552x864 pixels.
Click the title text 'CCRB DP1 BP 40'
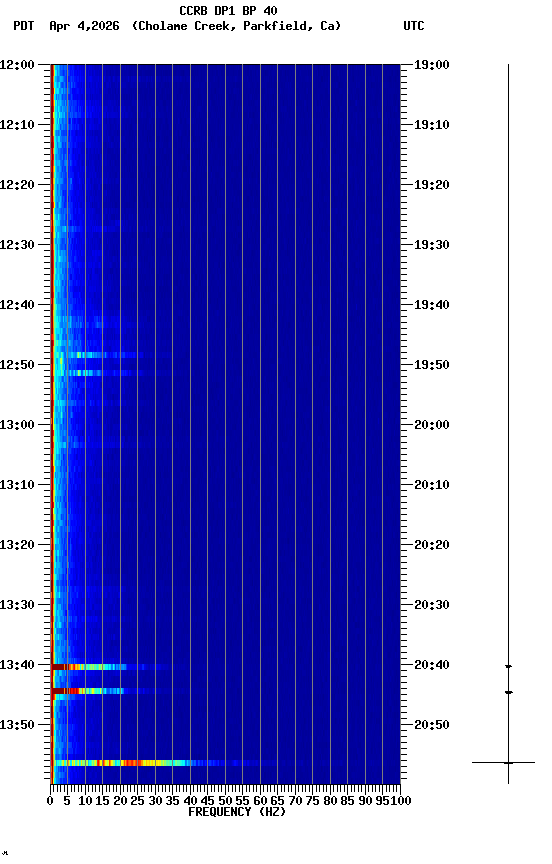228,10
